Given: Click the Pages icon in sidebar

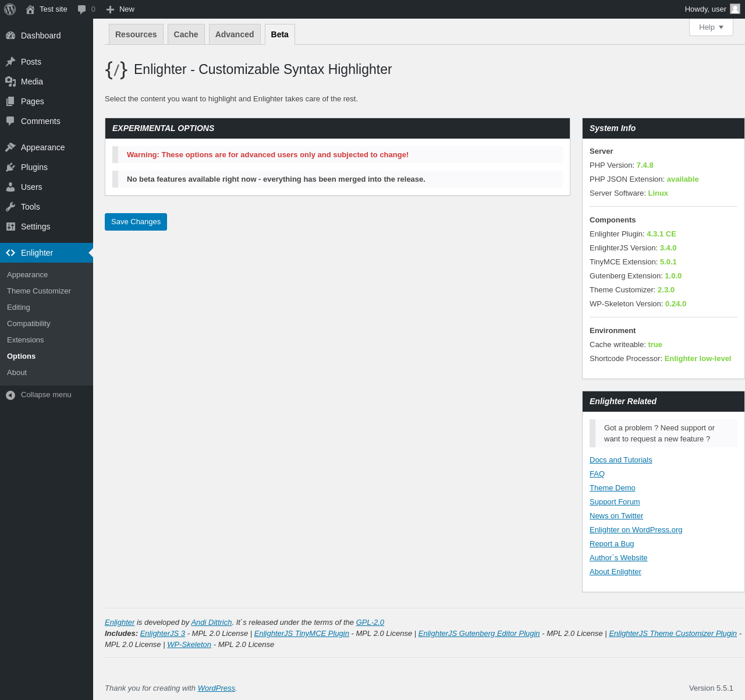Looking at the screenshot, I should pyautogui.click(x=10, y=101).
